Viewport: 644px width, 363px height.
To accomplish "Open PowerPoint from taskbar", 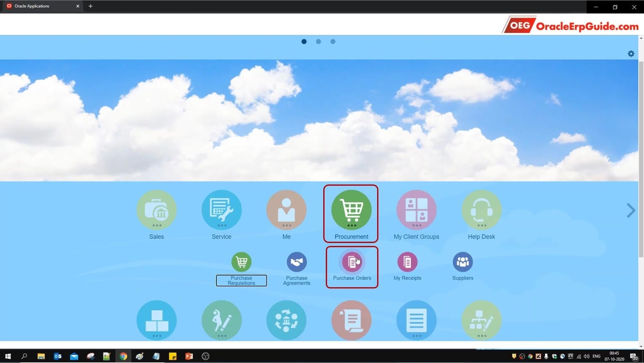I will 189,356.
